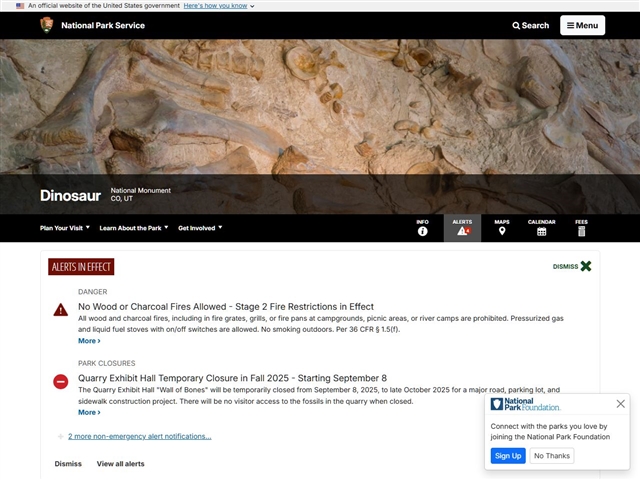
Task: Open the main Menu button
Action: point(582,25)
